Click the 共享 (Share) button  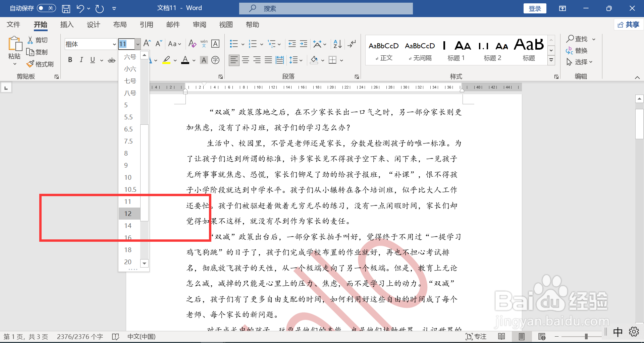pos(629,24)
